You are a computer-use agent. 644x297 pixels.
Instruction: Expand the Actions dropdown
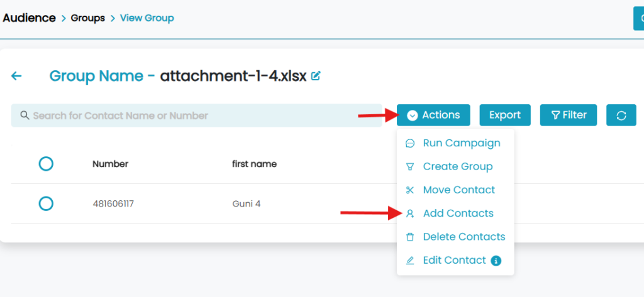433,115
